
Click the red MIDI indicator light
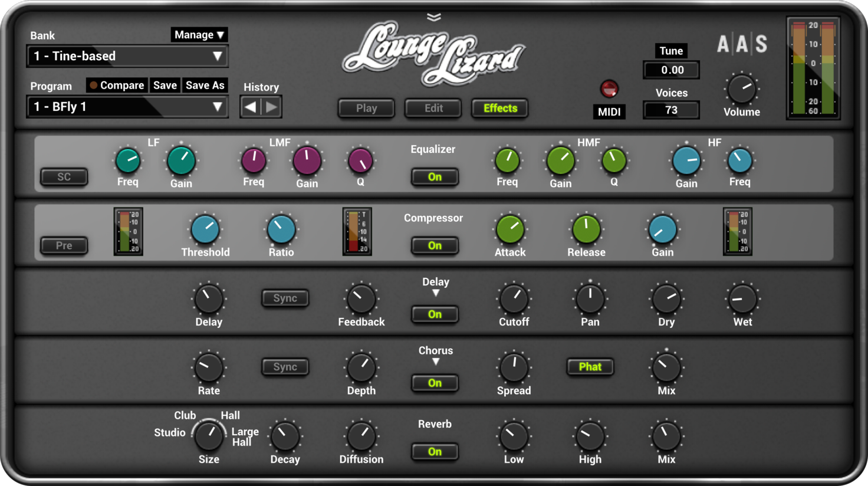pos(609,89)
